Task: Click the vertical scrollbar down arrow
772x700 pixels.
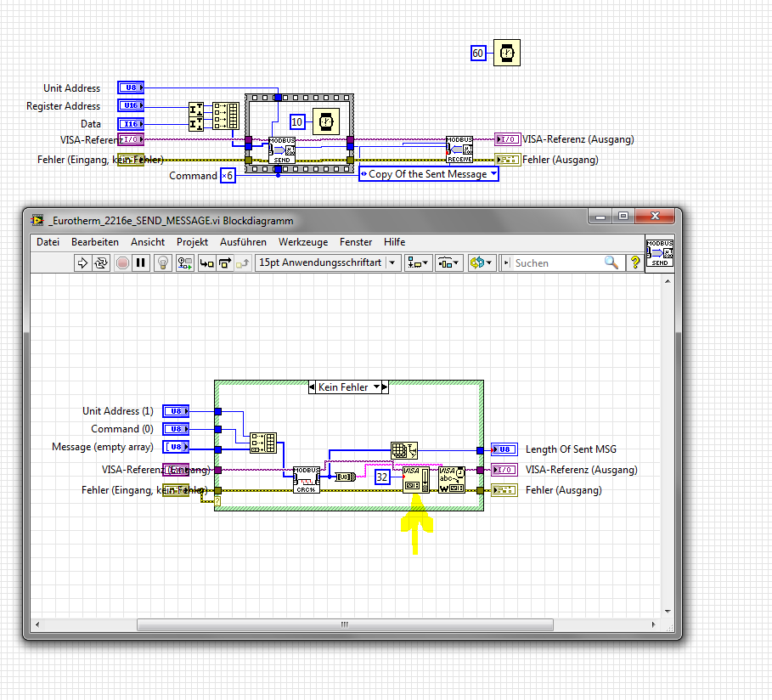Action: (668, 612)
